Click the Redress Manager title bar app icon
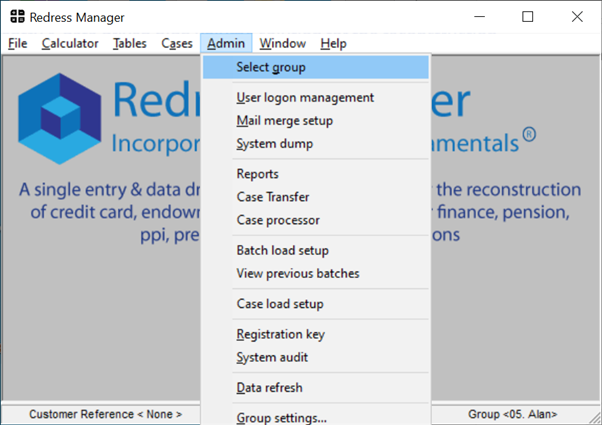Viewport: 602px width, 425px height. click(x=17, y=17)
